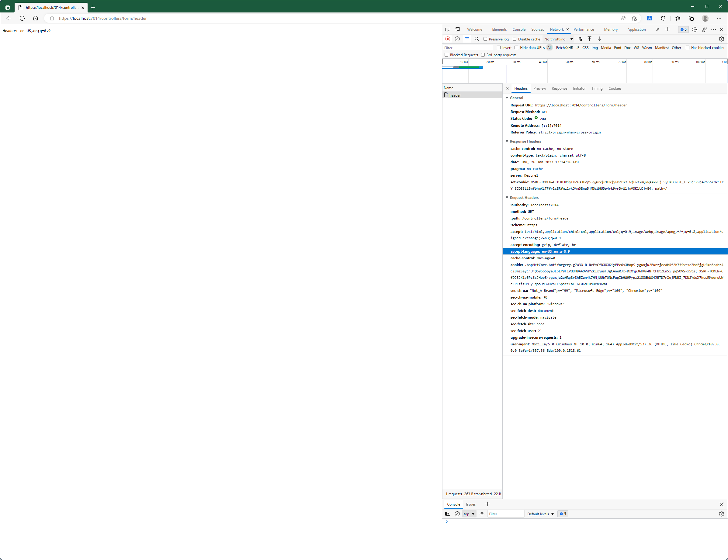Click the record network log button

(448, 39)
